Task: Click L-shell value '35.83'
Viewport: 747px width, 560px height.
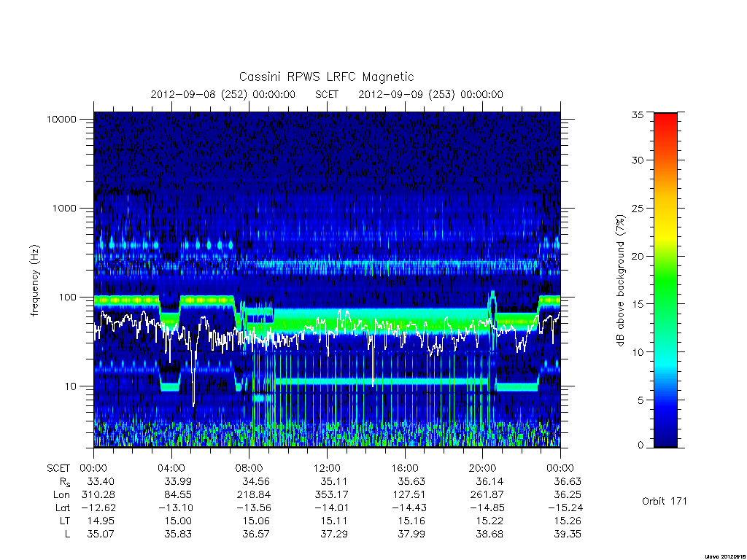Action: (178, 534)
